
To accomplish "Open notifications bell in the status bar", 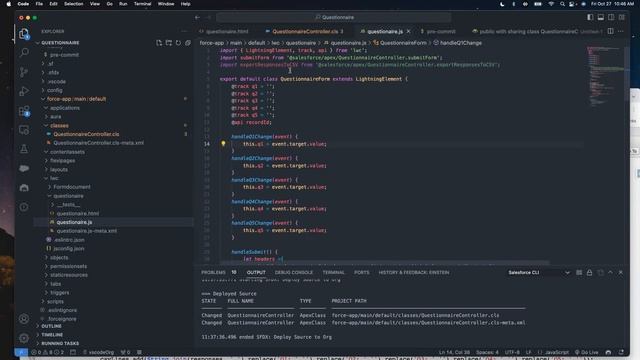I will click(x=621, y=352).
